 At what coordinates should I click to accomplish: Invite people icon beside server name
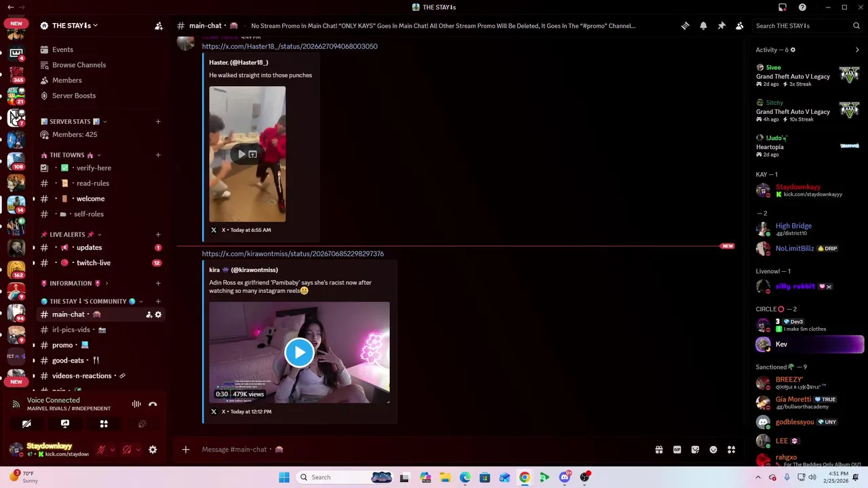(159, 26)
